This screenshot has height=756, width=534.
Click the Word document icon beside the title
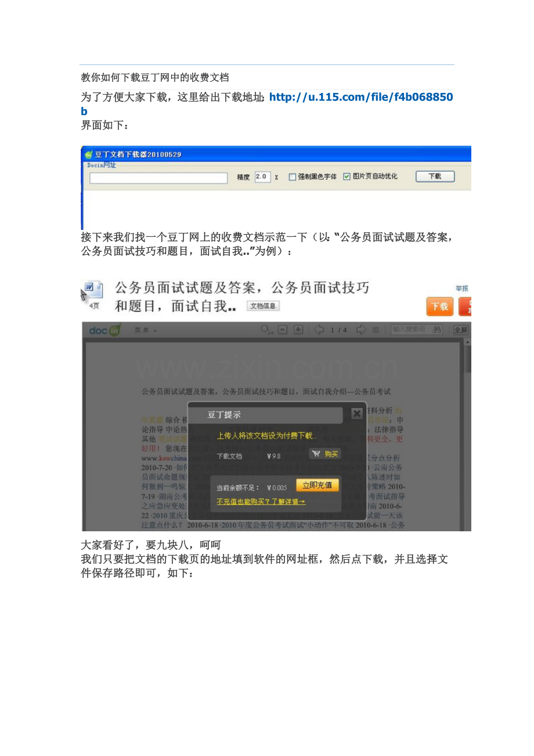pos(93,289)
